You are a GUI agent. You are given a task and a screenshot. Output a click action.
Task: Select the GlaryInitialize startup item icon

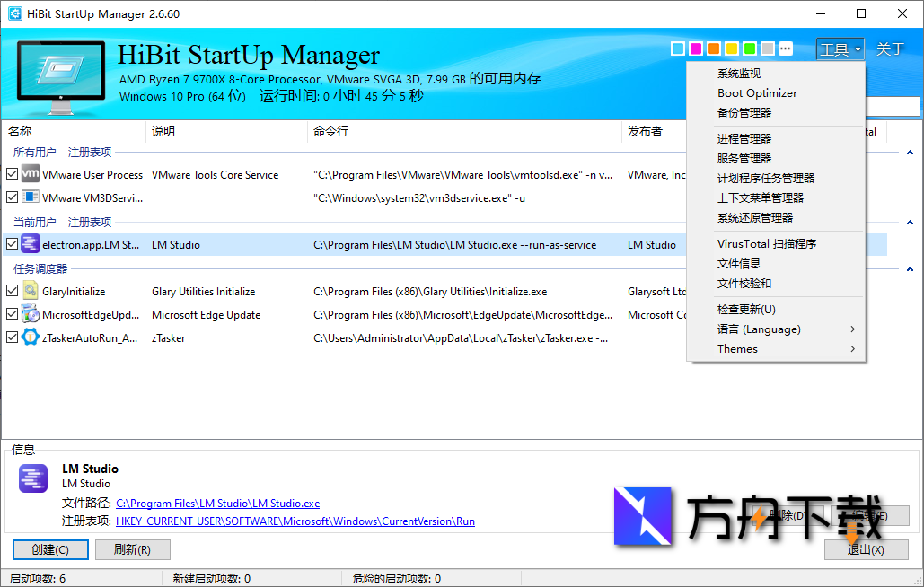pyautogui.click(x=31, y=291)
